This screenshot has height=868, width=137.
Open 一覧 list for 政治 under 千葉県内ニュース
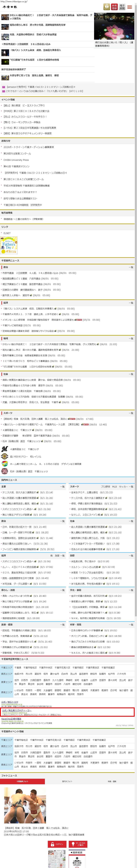coord(131,267)
